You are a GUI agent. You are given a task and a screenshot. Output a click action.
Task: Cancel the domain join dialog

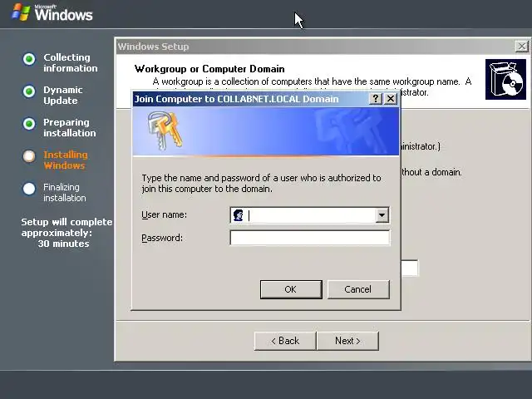358,289
